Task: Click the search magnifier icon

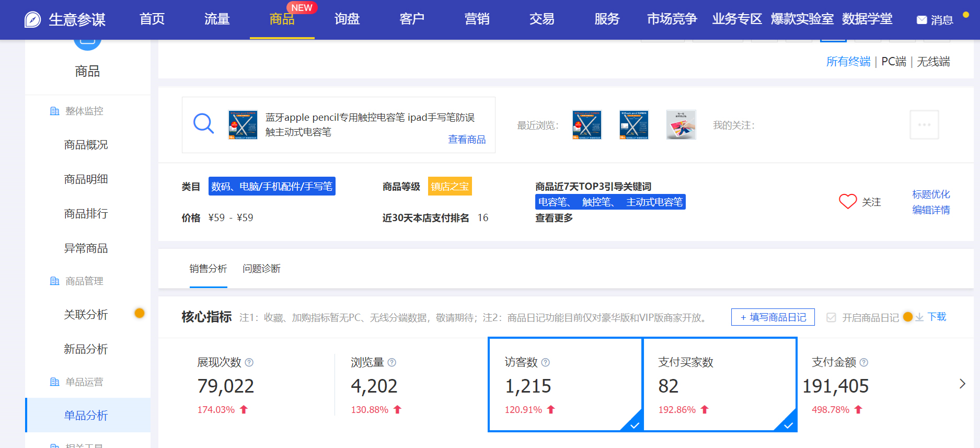Action: click(203, 124)
